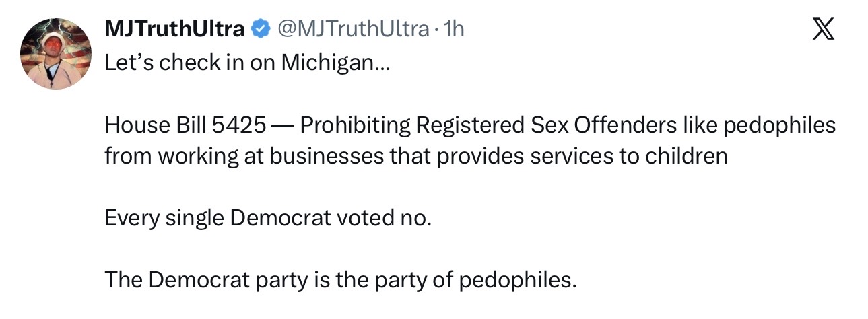
Task: Click the bold MJTruthUltra display name
Action: coord(175,29)
